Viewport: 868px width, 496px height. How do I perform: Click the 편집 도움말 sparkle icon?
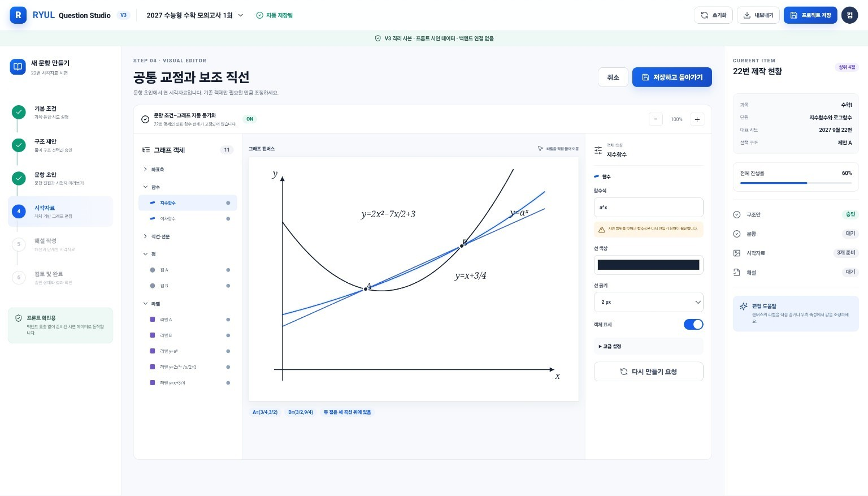[x=744, y=306]
